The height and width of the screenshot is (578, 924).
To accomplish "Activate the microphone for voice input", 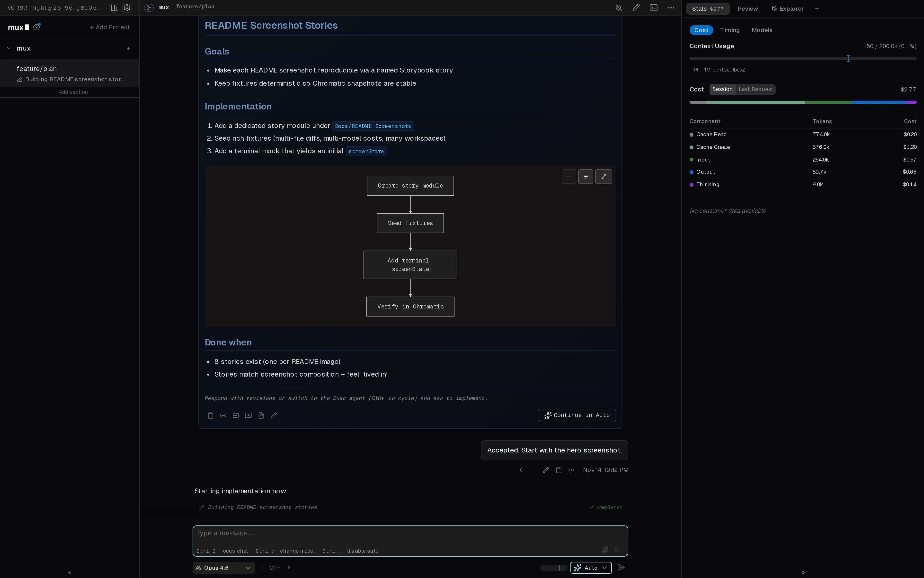I will point(616,550).
